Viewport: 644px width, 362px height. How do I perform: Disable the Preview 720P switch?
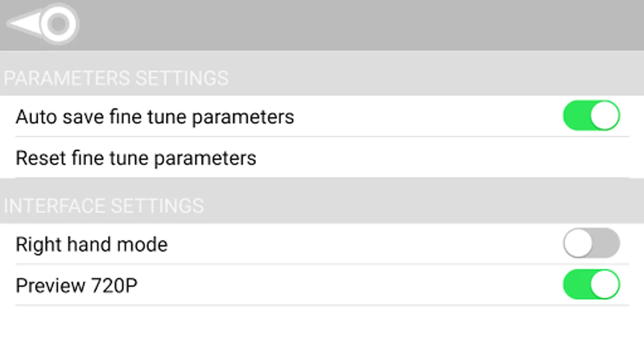click(x=591, y=284)
